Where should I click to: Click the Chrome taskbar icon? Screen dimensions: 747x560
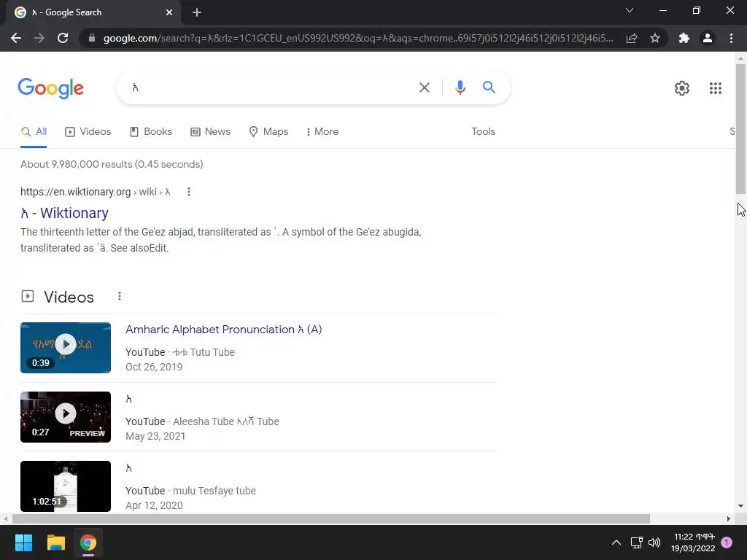88,542
